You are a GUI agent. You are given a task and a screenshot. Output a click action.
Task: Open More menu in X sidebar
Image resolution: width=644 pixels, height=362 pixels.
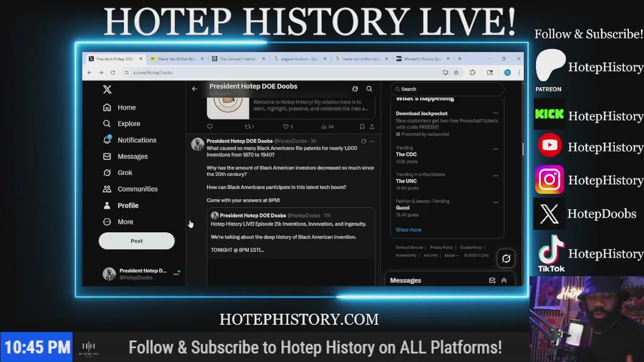point(118,222)
